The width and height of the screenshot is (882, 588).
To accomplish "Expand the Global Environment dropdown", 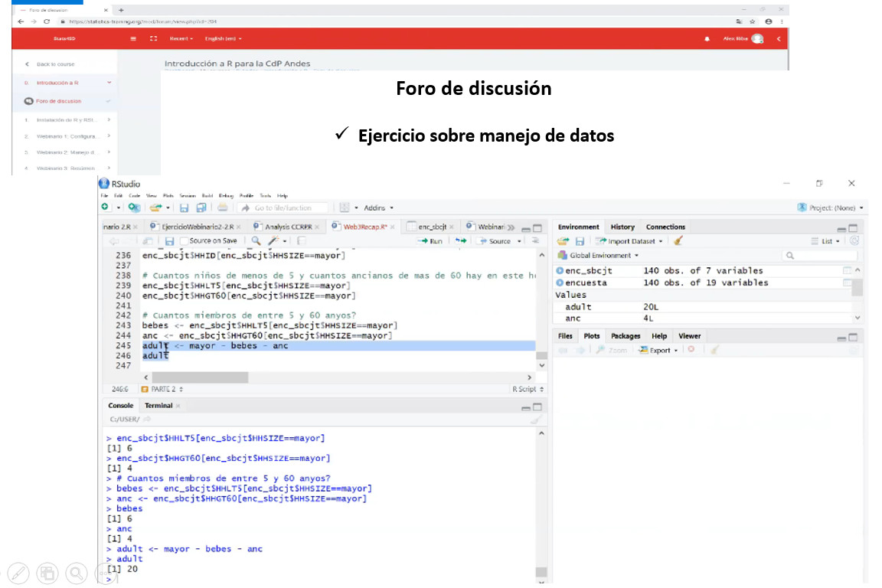I will click(x=599, y=255).
